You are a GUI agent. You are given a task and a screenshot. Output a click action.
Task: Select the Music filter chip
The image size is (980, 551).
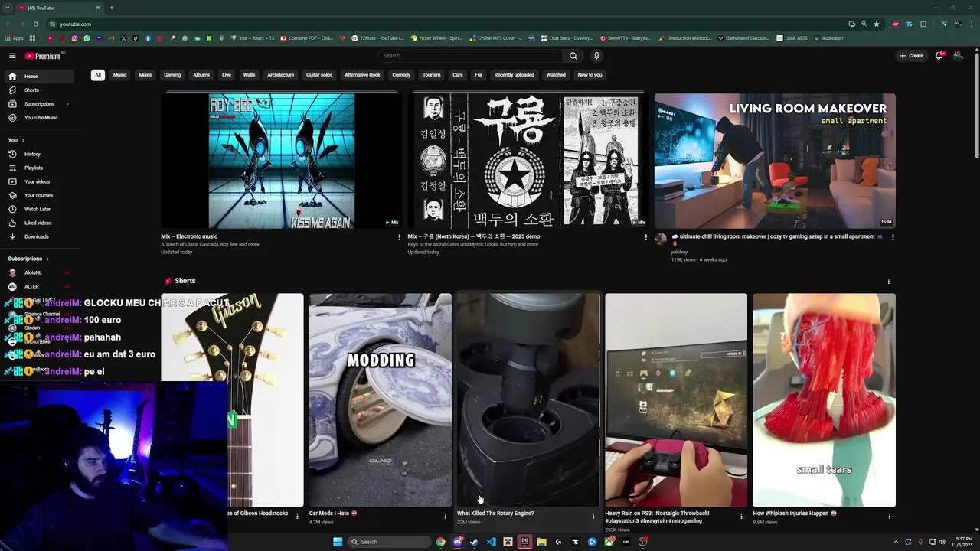coord(119,75)
